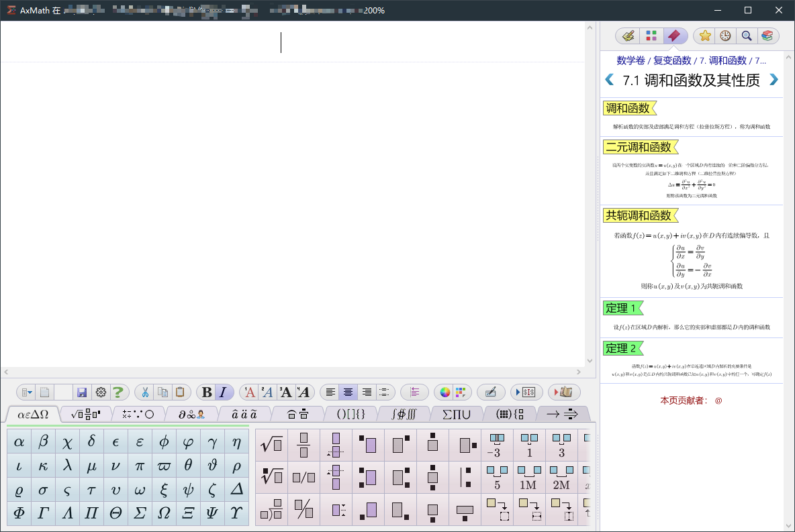Paste content using the clipboard icon
This screenshot has width=795, height=532.
[181, 393]
